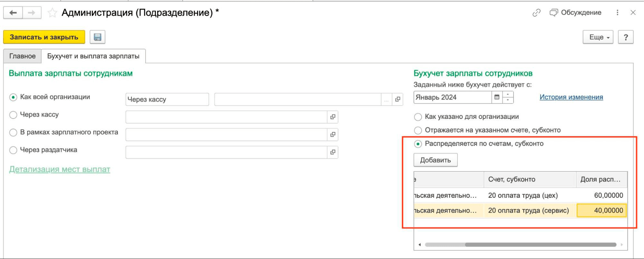Click ellipsis selector in the organization payment field
This screenshot has height=259, width=644.
point(386,100)
